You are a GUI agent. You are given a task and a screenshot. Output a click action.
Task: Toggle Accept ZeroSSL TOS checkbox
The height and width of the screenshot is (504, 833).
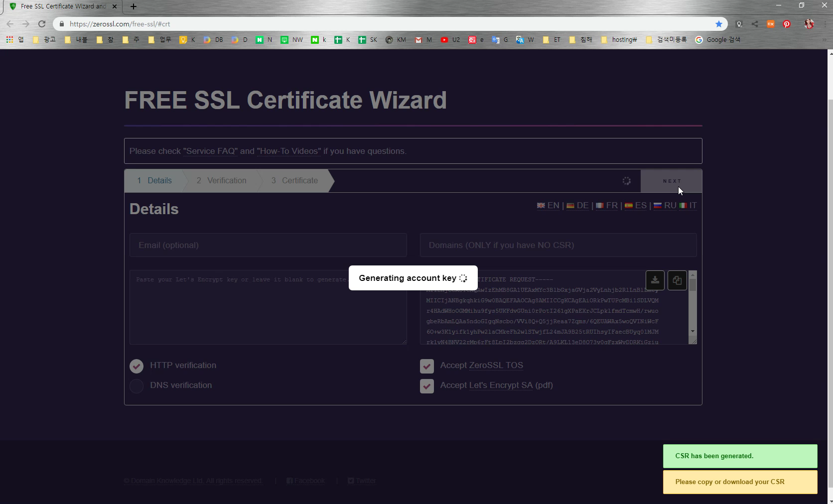click(427, 366)
